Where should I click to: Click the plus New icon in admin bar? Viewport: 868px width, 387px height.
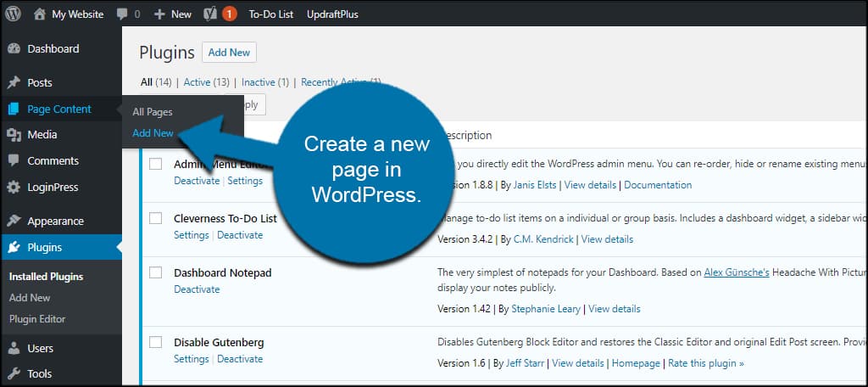click(x=159, y=14)
